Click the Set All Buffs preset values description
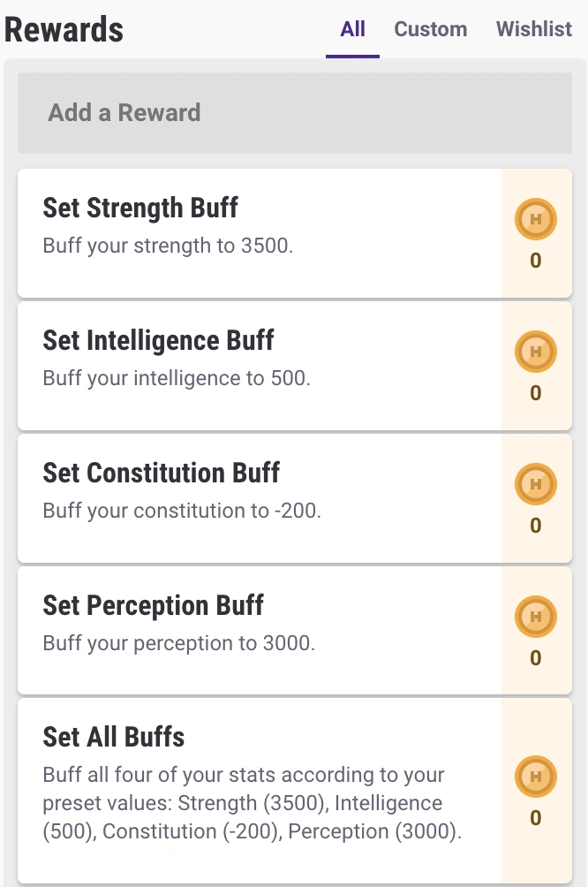The width and height of the screenshot is (588, 887). [x=252, y=804]
